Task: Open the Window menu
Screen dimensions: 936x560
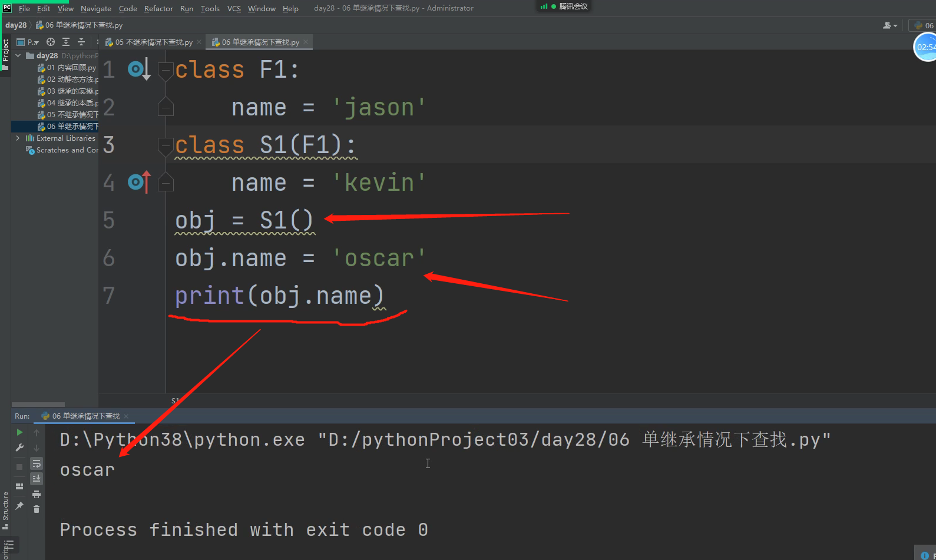Action: 262,8
